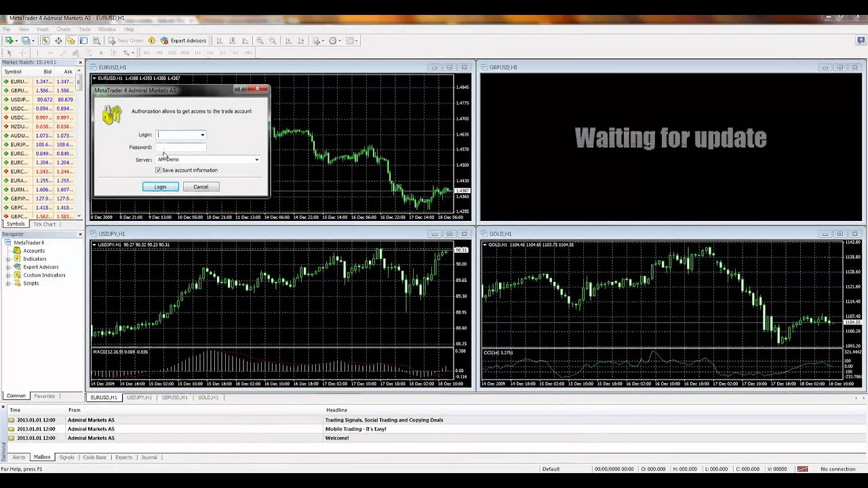Expand the Indicators tree node
This screenshot has height=488, width=868.
[8, 259]
